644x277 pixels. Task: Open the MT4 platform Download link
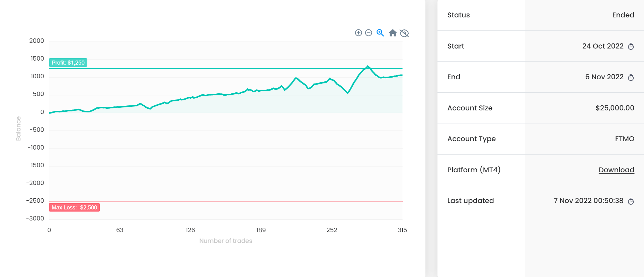[616, 170]
